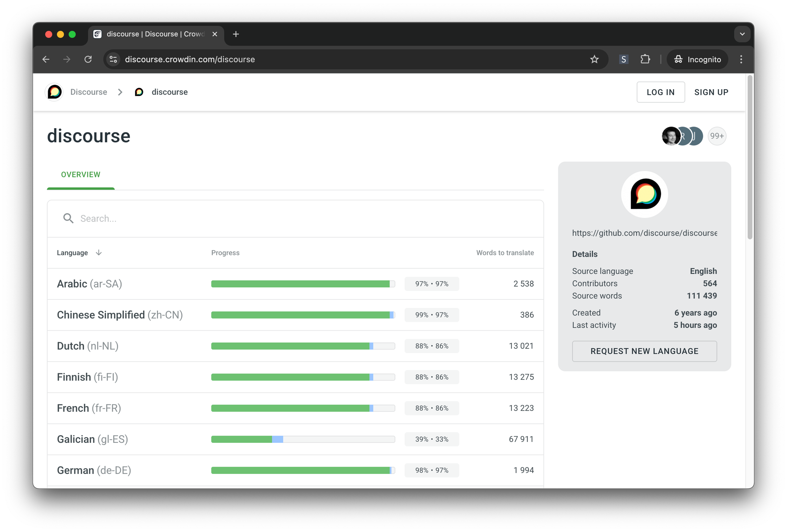Image resolution: width=787 pixels, height=532 pixels.
Task: Select the Overview tab
Action: [81, 175]
